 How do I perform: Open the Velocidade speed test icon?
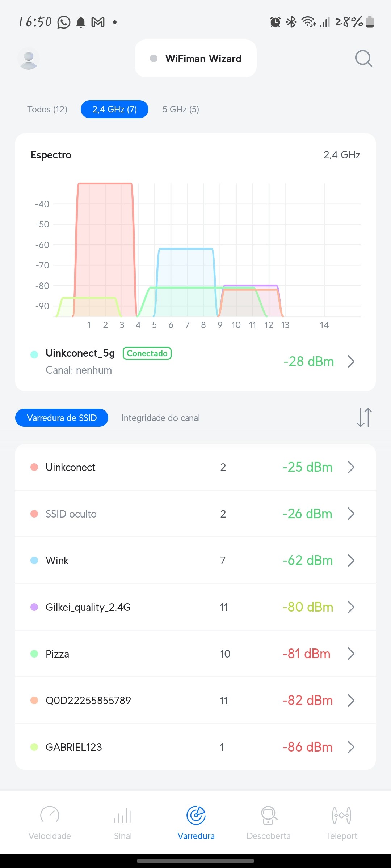(x=50, y=816)
